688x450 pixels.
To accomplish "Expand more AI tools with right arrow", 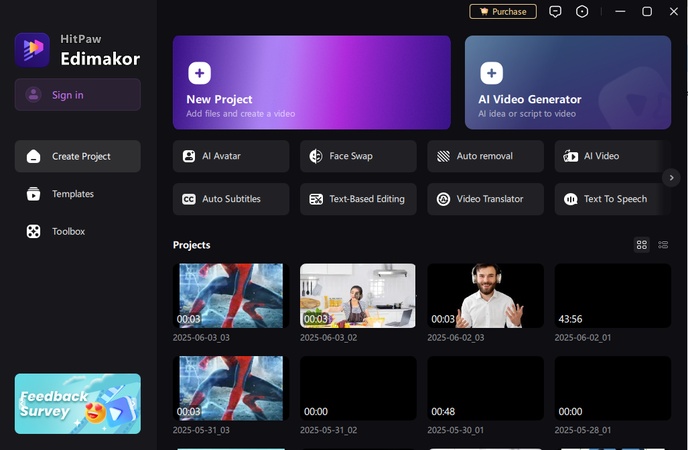I will (x=672, y=177).
